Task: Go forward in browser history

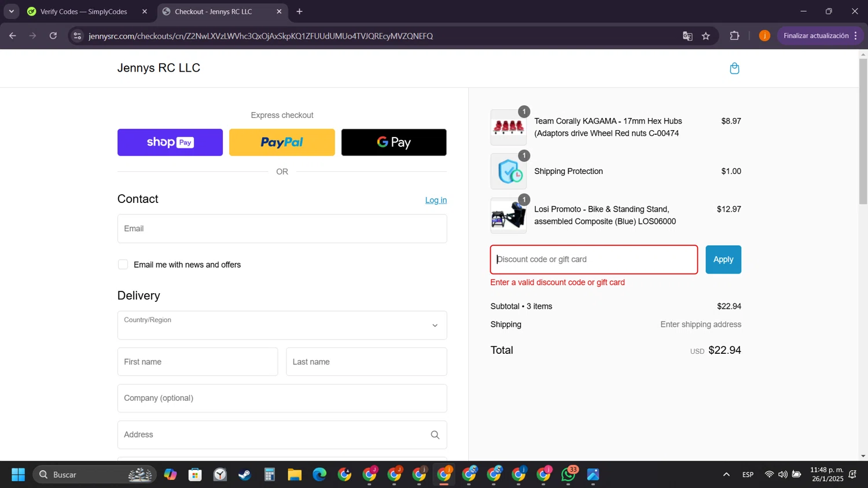Action: tap(33, 36)
